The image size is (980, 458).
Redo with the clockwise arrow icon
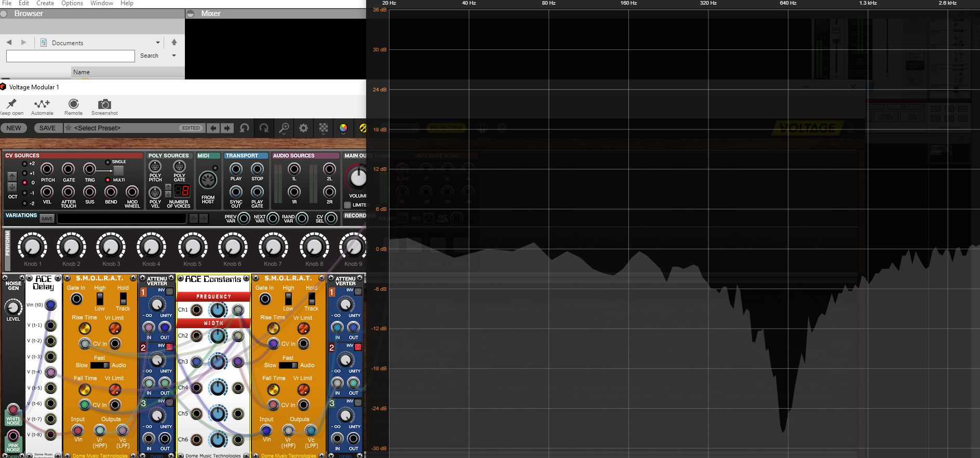click(x=264, y=128)
